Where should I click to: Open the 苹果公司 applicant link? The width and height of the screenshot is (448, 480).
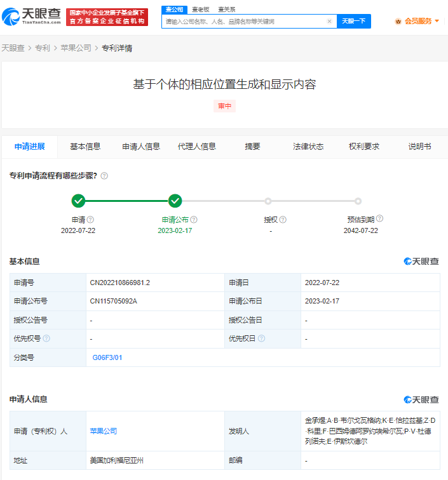[104, 431]
